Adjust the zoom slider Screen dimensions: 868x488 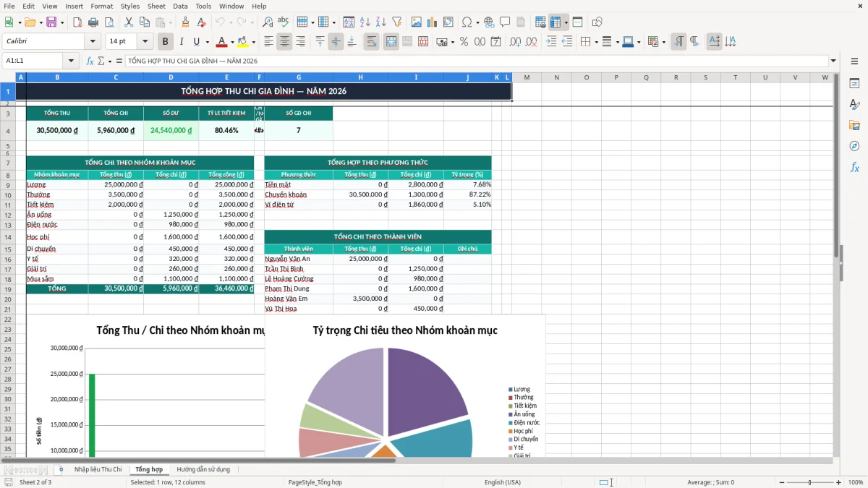pos(809,482)
